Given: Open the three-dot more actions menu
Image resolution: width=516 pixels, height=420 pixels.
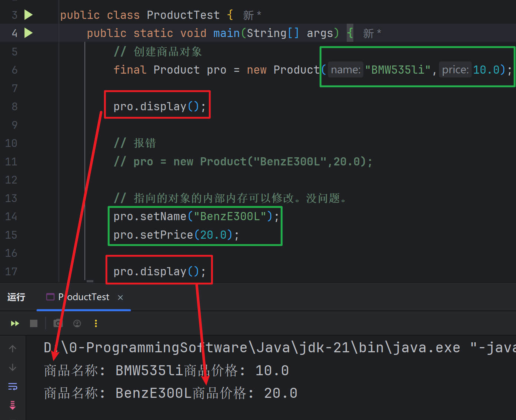Looking at the screenshot, I should click(x=96, y=324).
